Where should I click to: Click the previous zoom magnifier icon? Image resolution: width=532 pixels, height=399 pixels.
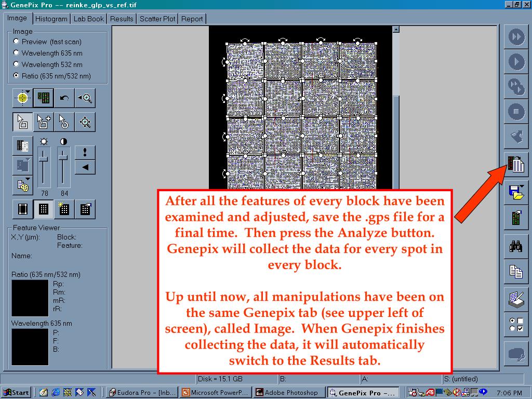point(85,98)
